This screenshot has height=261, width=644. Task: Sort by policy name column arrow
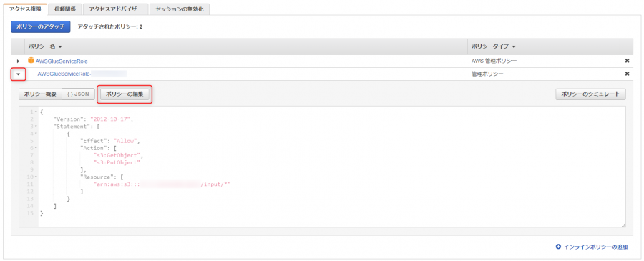(60, 47)
